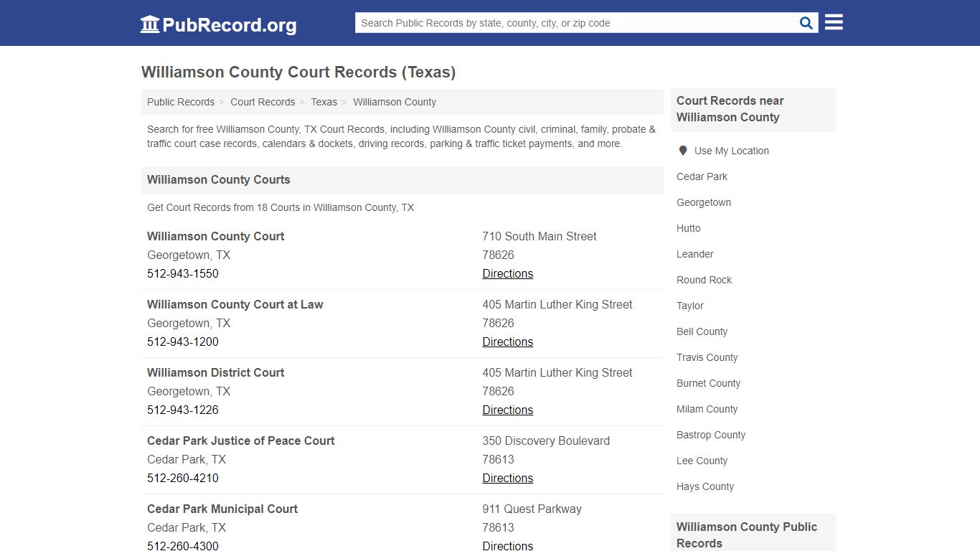Screen dimensions: 980x551
Task: Open Cedar Park Municipal Court listing
Action: 222,509
